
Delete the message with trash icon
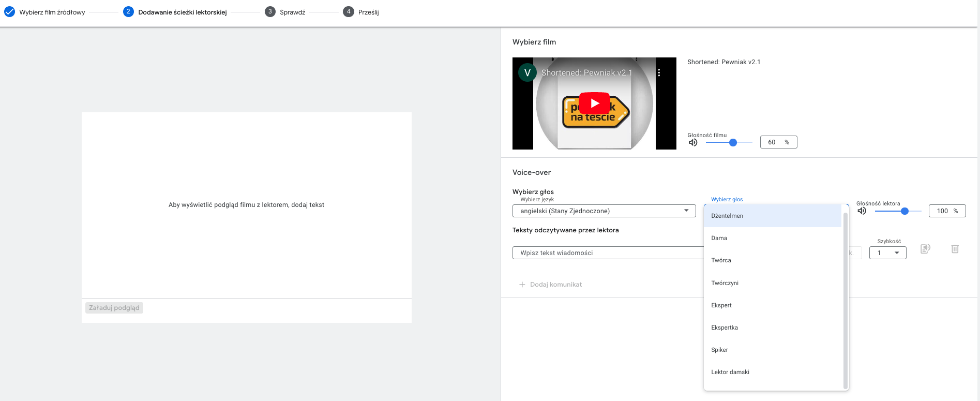pyautogui.click(x=955, y=249)
